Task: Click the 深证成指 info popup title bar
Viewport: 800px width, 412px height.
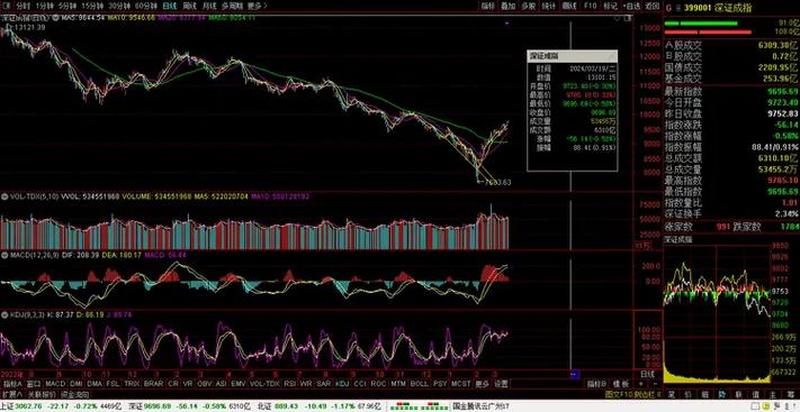Action: pyautogui.click(x=572, y=56)
